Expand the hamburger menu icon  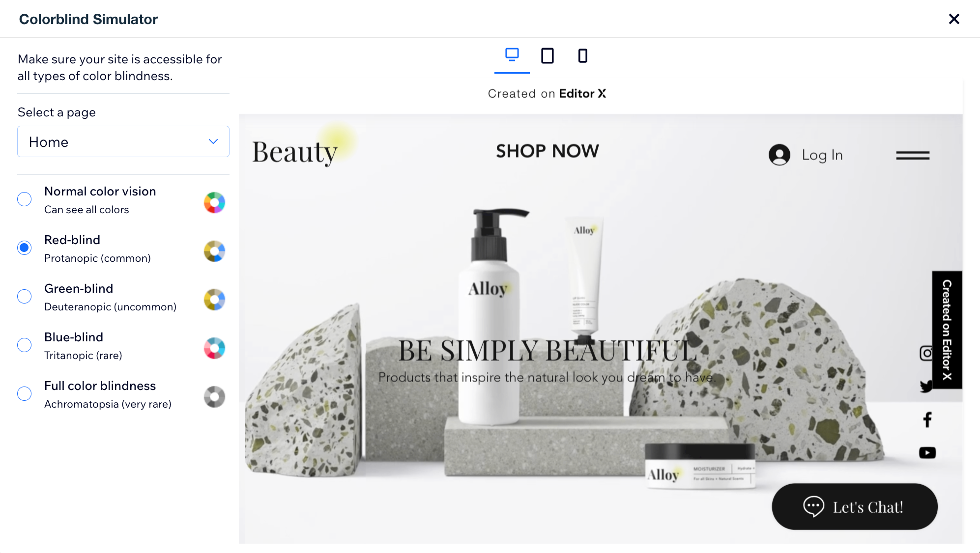pyautogui.click(x=913, y=155)
